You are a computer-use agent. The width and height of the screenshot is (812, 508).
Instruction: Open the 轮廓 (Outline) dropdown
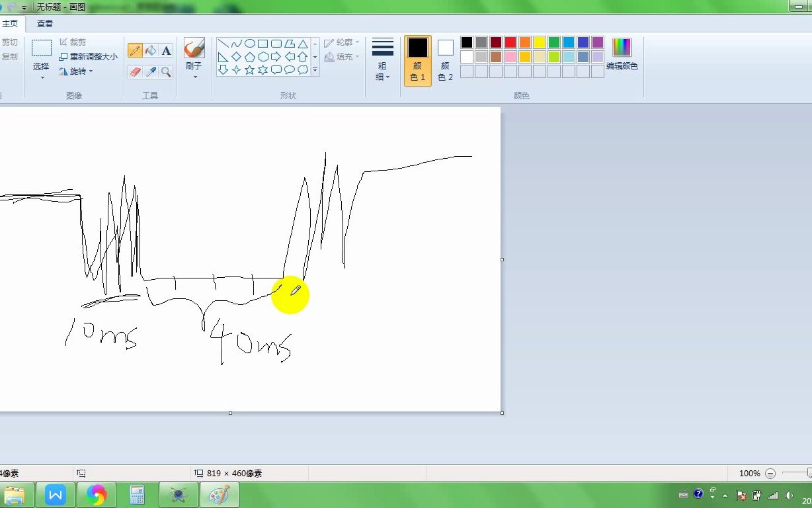click(342, 42)
